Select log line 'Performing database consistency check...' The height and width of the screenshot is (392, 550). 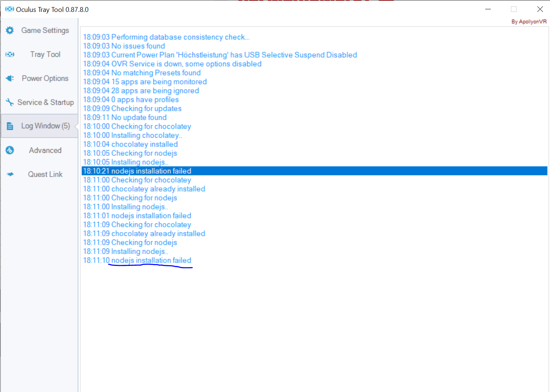coord(166,37)
